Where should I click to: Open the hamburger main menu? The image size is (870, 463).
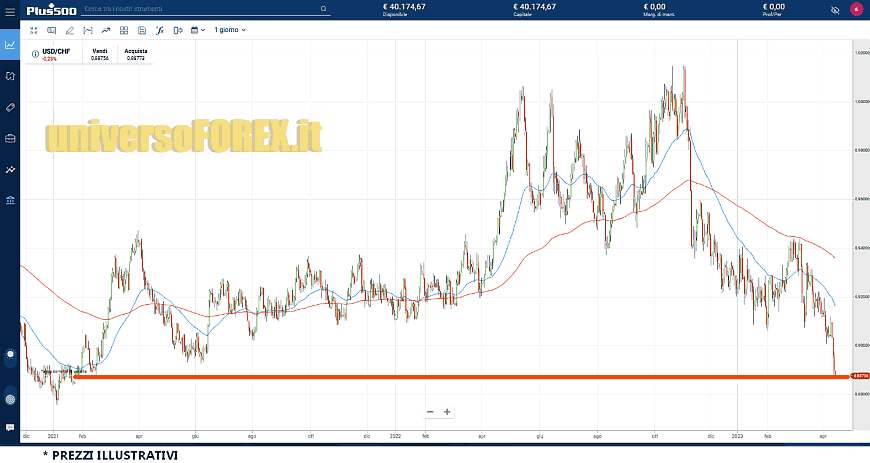tap(10, 9)
